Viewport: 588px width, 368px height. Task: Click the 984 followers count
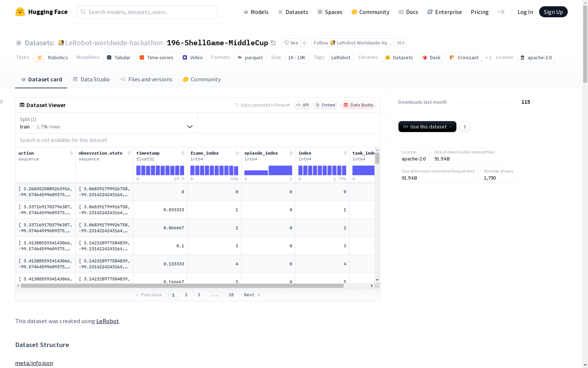click(400, 43)
